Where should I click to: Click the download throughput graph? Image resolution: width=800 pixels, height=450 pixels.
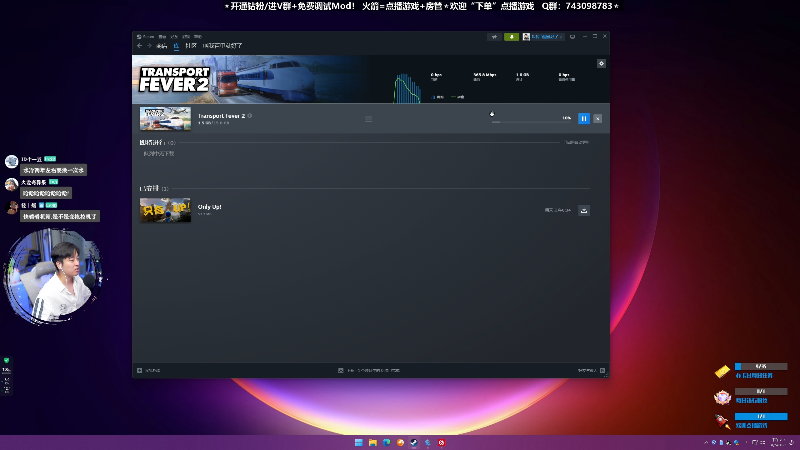(x=408, y=88)
